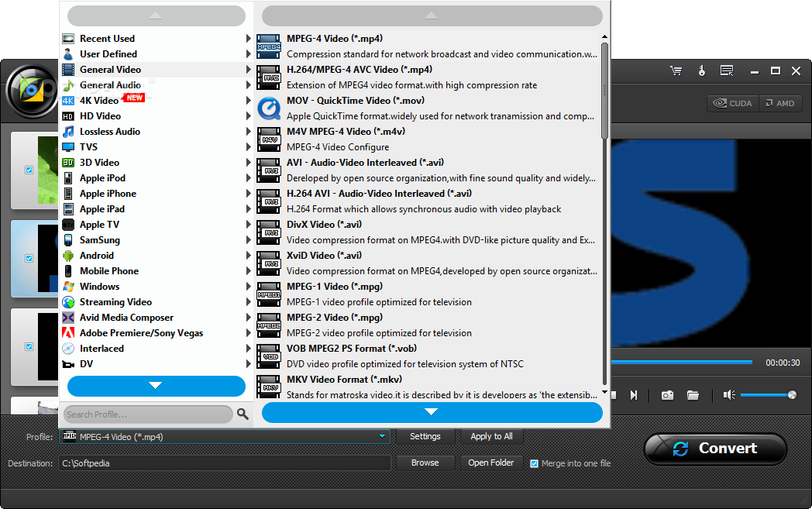Viewport: 812px width, 509px height.
Task: Click the Windows flag icon
Action: 68,287
